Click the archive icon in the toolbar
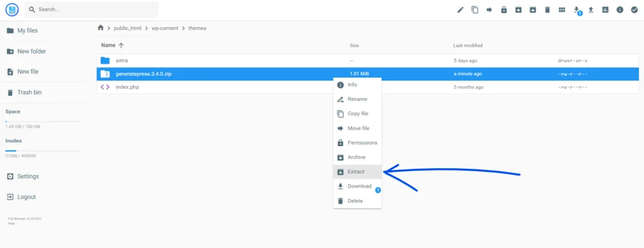644x248 pixels. point(518,10)
